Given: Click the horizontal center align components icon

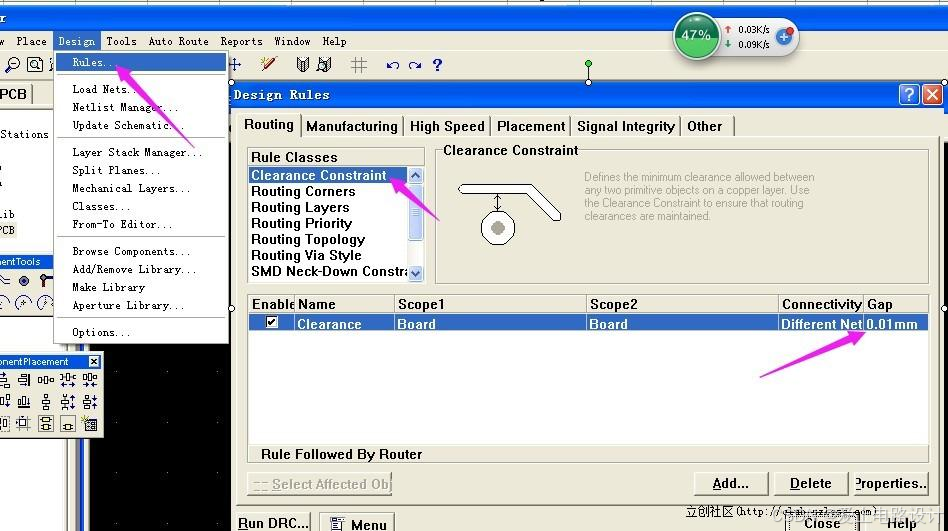Looking at the screenshot, I should [x=45, y=380].
